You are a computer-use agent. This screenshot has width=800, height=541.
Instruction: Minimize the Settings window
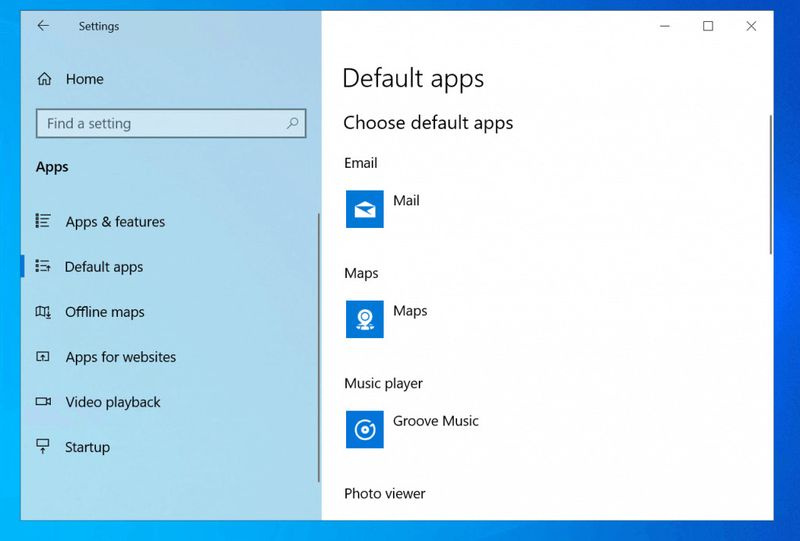tap(664, 26)
